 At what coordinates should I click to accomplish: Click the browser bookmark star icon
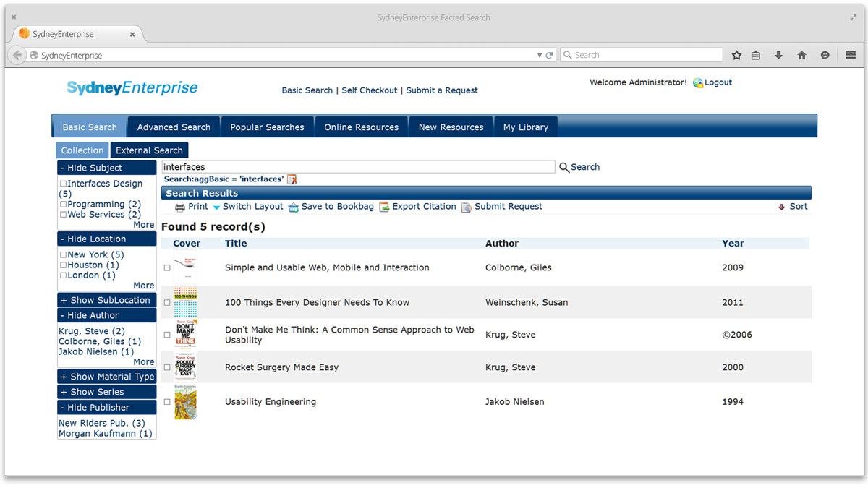point(736,55)
